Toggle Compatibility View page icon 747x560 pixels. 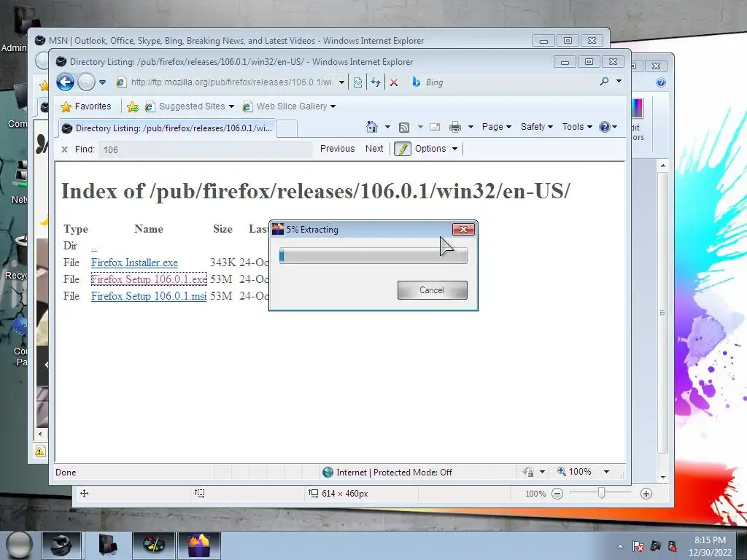357,82
